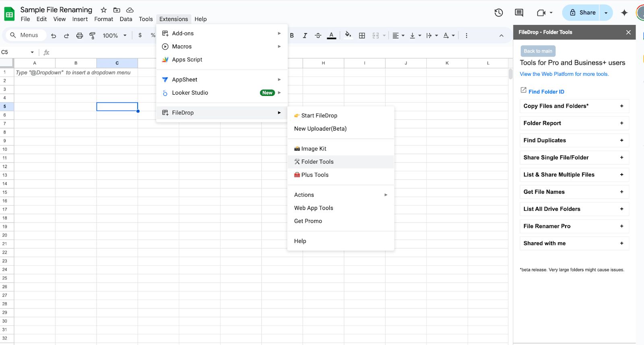Check the cloud save status icon

click(x=130, y=10)
